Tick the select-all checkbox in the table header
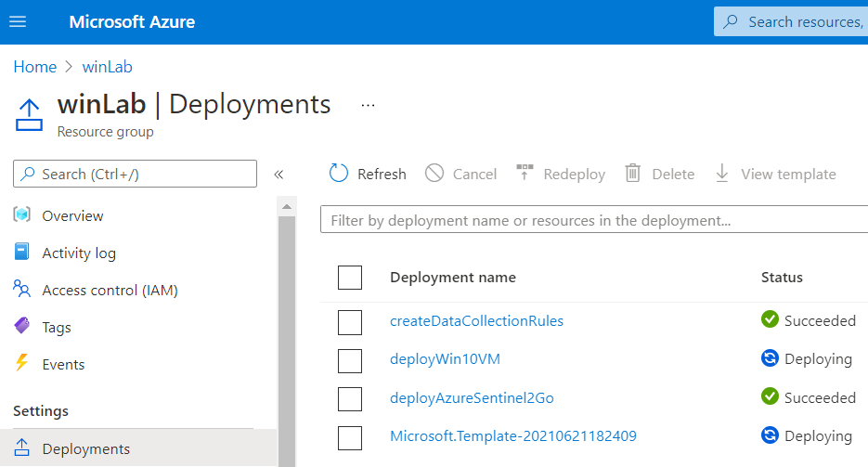The image size is (868, 467). click(350, 278)
